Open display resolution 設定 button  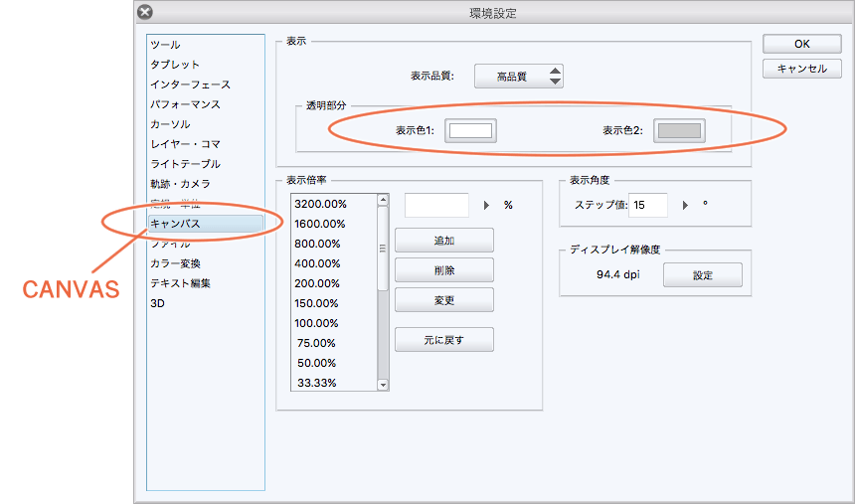click(x=703, y=275)
